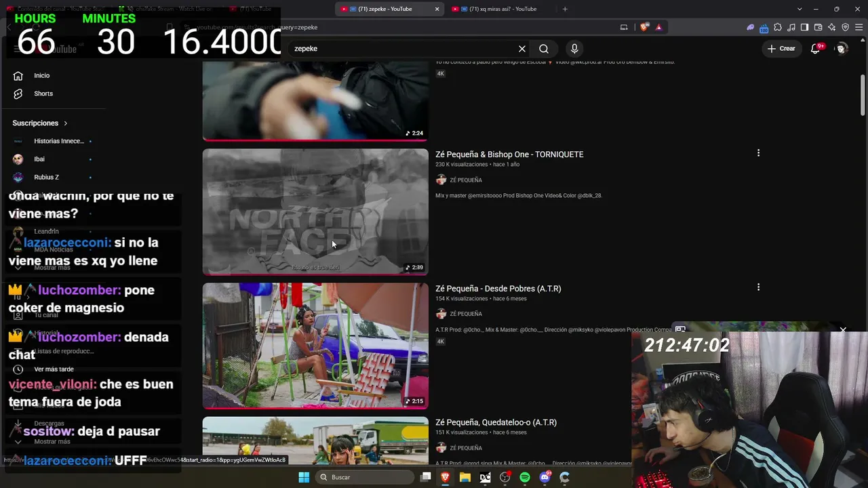868x488 pixels.
Task: Open a new browser tab
Action: point(565,9)
